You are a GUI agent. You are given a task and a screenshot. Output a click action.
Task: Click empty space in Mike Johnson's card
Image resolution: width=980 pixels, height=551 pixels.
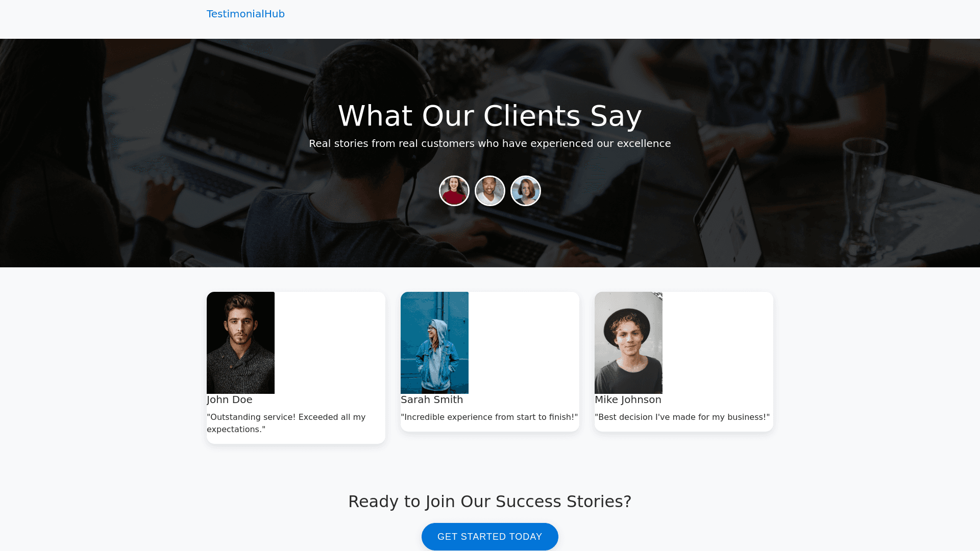718,343
